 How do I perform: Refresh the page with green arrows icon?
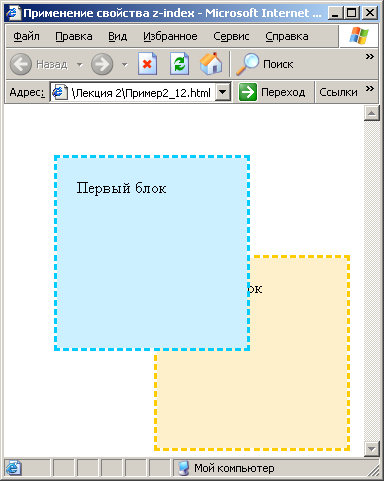pos(179,64)
